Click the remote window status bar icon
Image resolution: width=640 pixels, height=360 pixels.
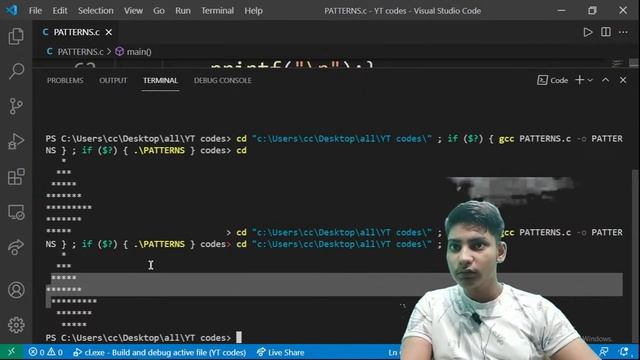point(11,352)
